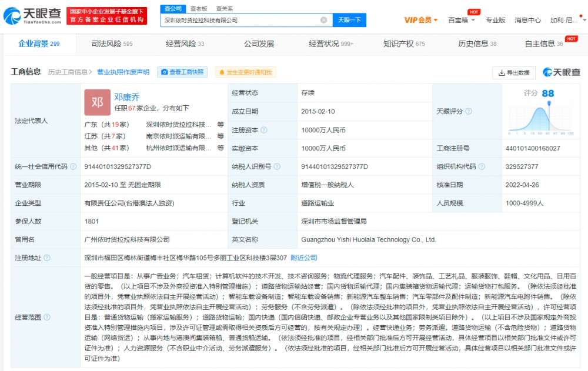Click 登记机关 深圳市市场监督管理局

[334, 221]
